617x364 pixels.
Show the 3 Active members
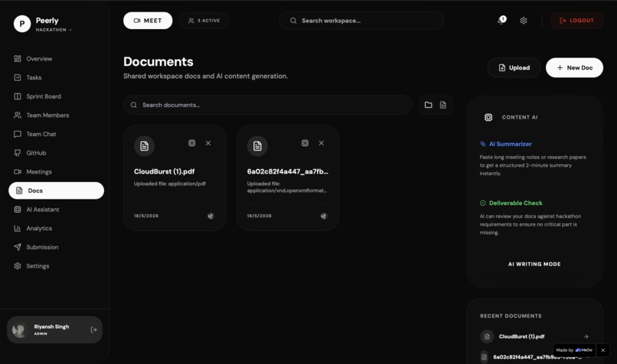204,21
